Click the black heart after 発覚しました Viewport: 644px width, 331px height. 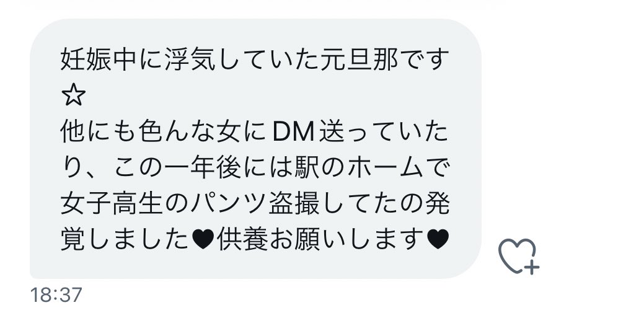pos(203,240)
